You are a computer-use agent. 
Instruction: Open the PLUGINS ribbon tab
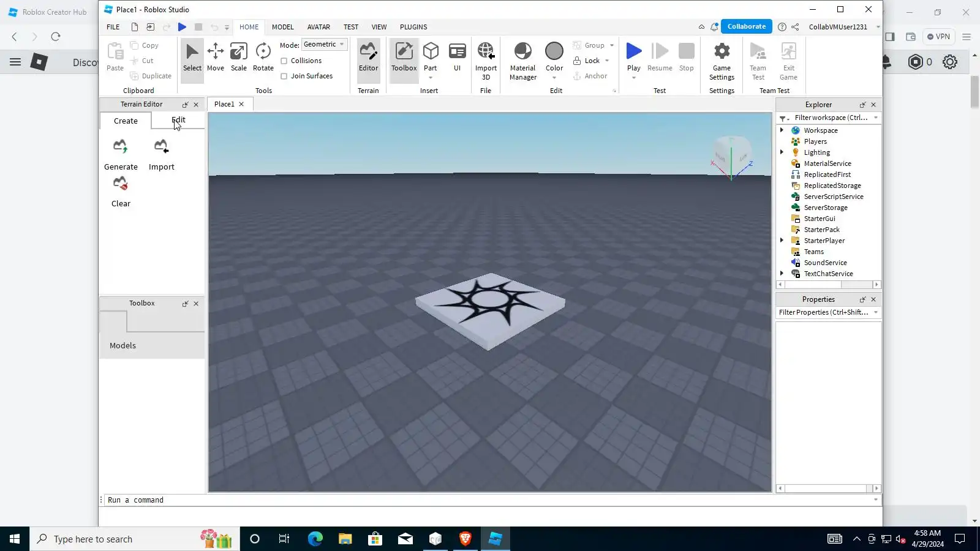click(413, 27)
